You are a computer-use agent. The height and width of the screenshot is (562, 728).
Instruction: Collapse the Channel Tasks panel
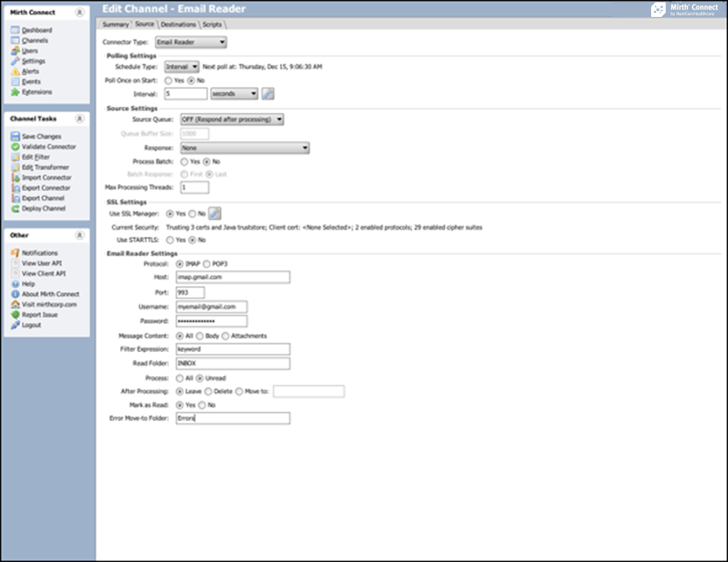point(80,119)
